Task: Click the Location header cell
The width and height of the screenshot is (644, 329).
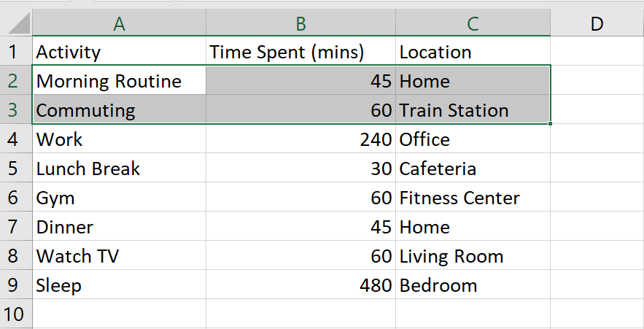Action: [473, 51]
